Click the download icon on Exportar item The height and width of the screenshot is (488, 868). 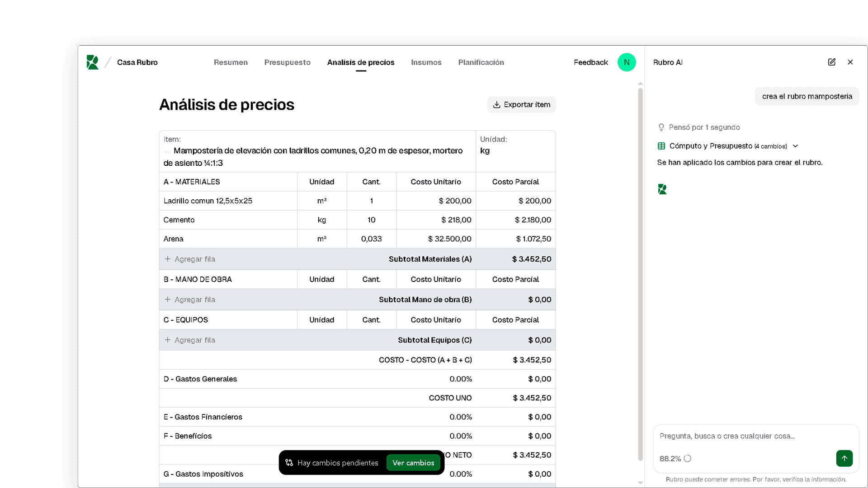click(497, 104)
